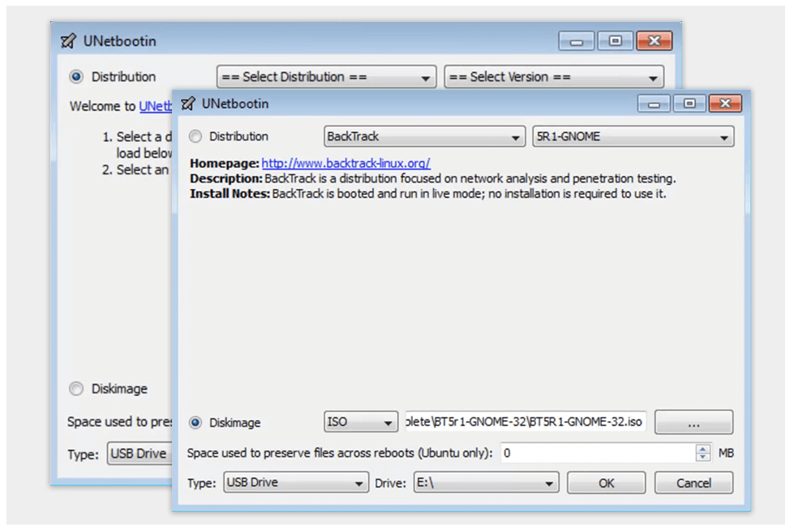Close the background UNetbootin window

pyautogui.click(x=654, y=41)
